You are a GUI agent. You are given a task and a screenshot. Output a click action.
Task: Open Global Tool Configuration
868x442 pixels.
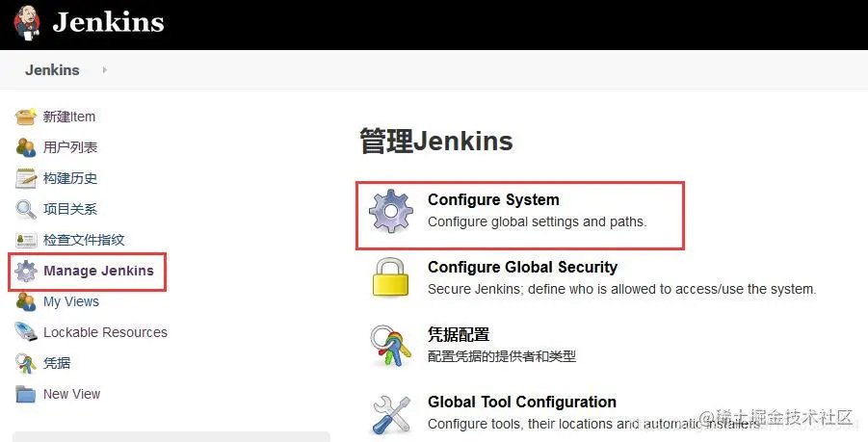coord(522,403)
